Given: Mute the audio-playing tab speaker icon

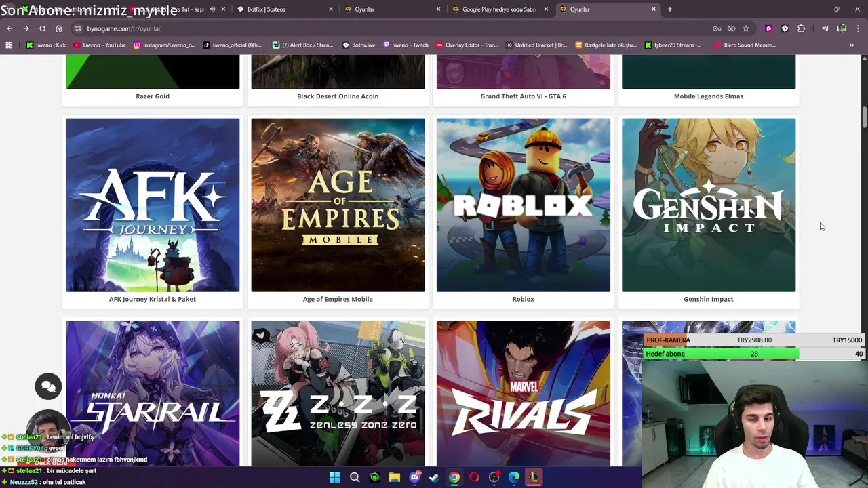Looking at the screenshot, I should point(212,9).
